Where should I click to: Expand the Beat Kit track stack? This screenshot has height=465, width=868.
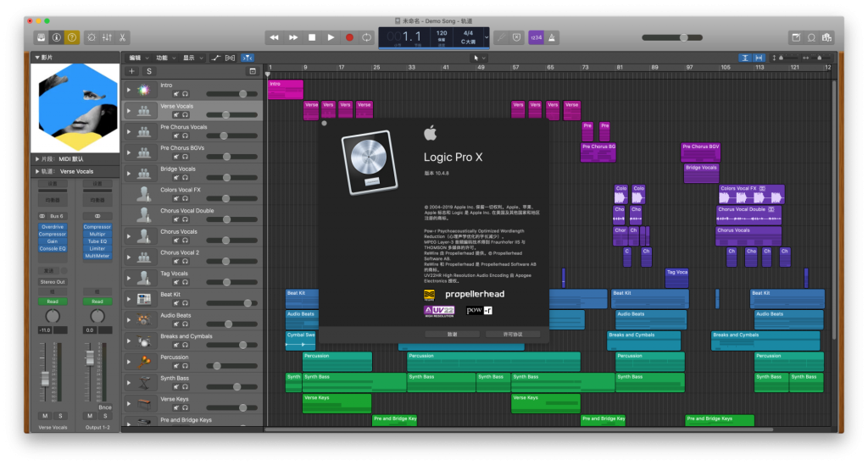click(x=129, y=299)
